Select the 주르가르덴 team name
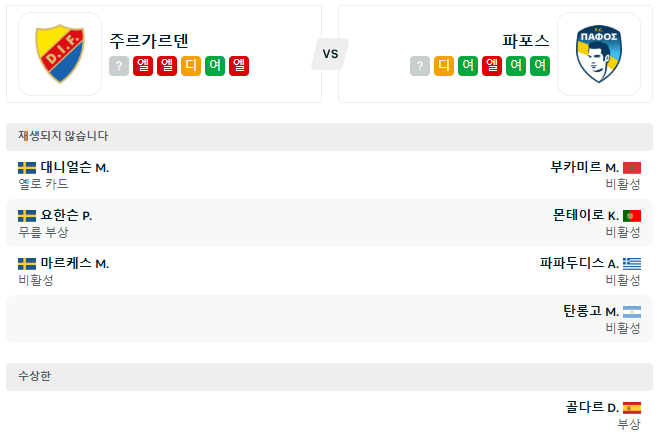The image size is (659, 438). pos(150,41)
